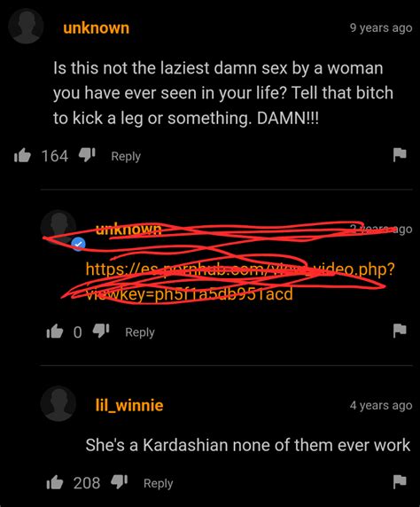Reply to the top comment with 164 likes
Screen dimensions: 420x507
coord(126,156)
